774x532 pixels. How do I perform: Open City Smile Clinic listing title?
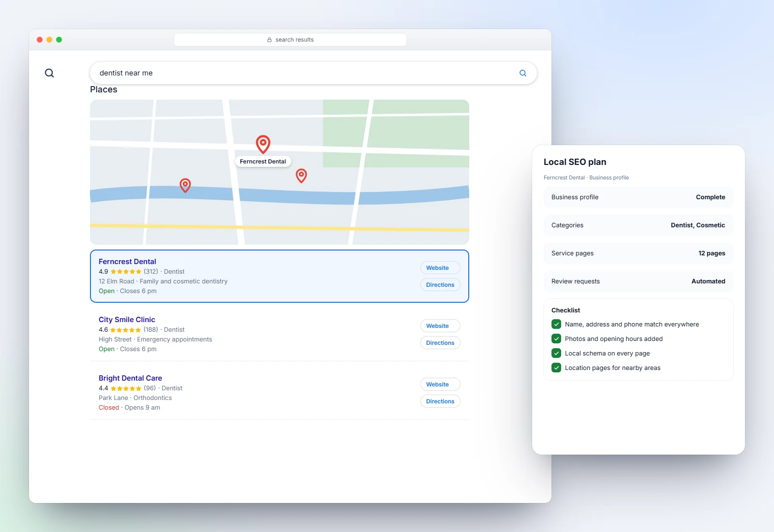pyautogui.click(x=127, y=320)
